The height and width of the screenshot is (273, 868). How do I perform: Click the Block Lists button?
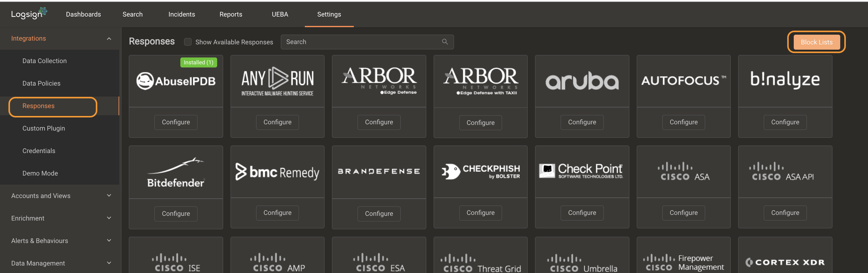pos(816,42)
